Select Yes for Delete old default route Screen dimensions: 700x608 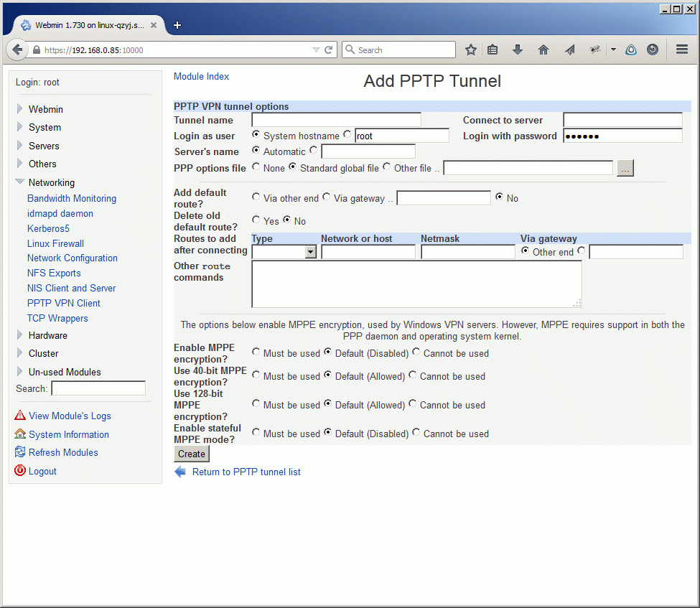point(256,219)
